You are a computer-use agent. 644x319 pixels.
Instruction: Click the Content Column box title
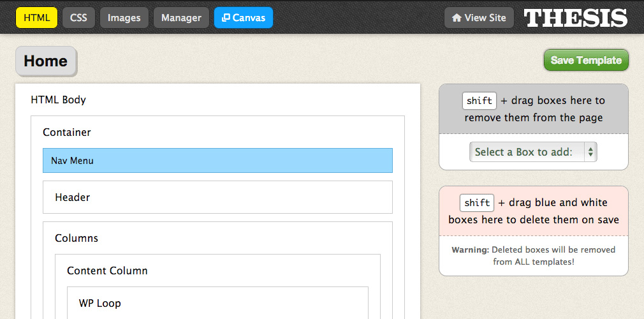[107, 271]
